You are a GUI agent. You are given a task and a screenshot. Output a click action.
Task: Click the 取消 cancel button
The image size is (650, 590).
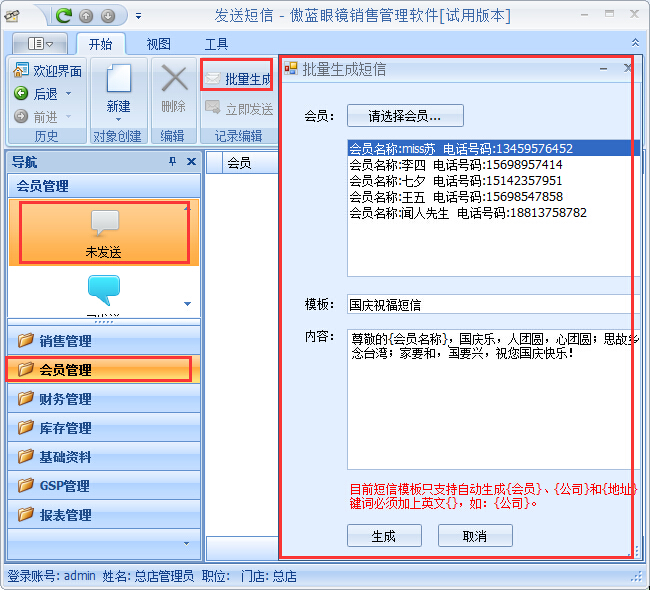click(x=475, y=536)
